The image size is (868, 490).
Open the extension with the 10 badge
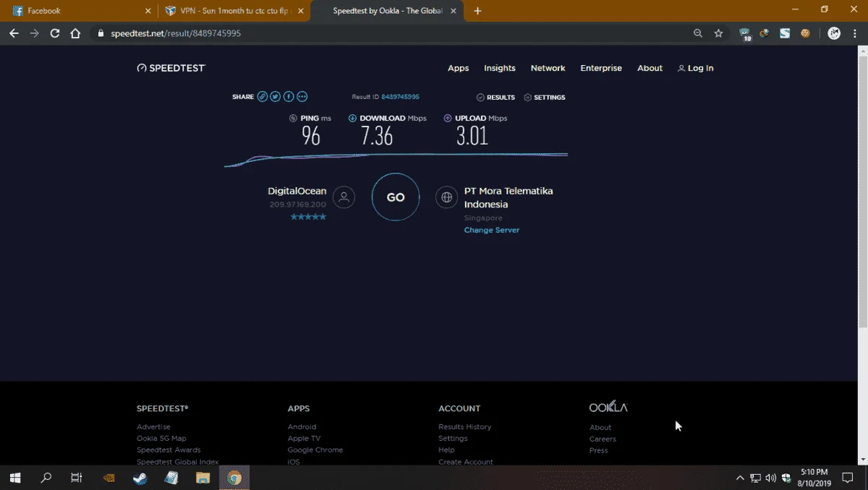point(745,34)
